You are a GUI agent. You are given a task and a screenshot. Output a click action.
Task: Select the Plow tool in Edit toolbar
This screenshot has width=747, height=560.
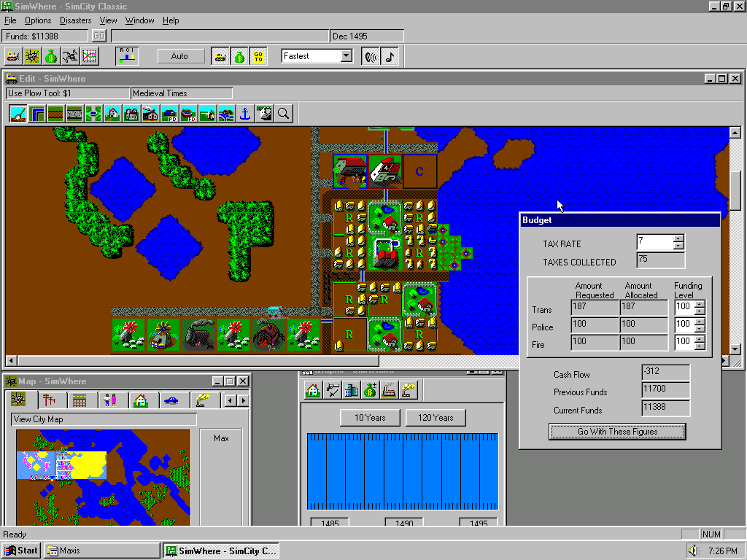pos(18,114)
